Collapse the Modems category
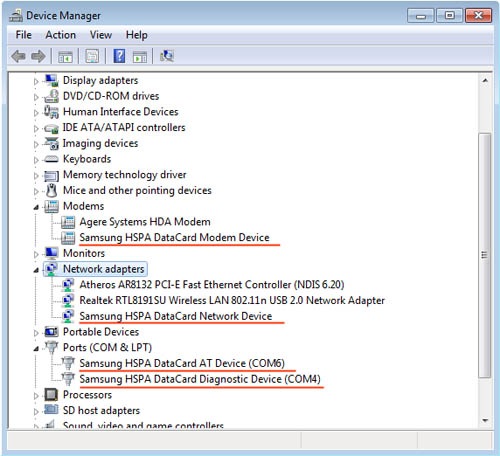 pos(36,207)
